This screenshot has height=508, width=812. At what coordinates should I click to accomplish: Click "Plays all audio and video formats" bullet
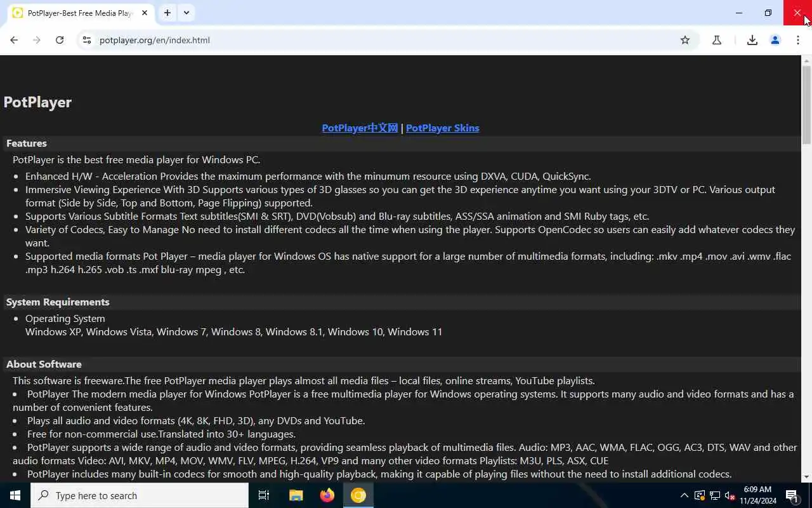click(196, 421)
